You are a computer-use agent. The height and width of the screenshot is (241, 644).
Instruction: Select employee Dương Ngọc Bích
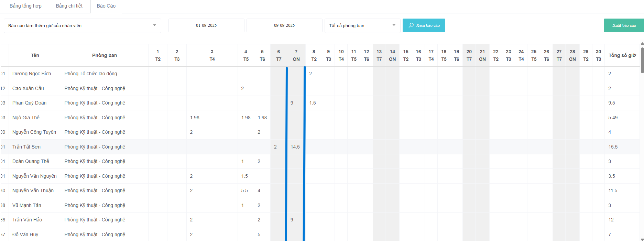tap(32, 74)
